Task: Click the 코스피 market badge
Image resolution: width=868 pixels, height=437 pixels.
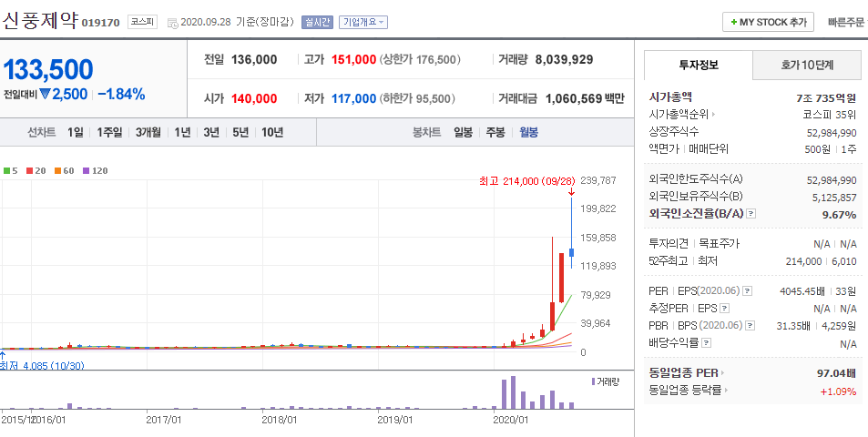Action: point(142,22)
